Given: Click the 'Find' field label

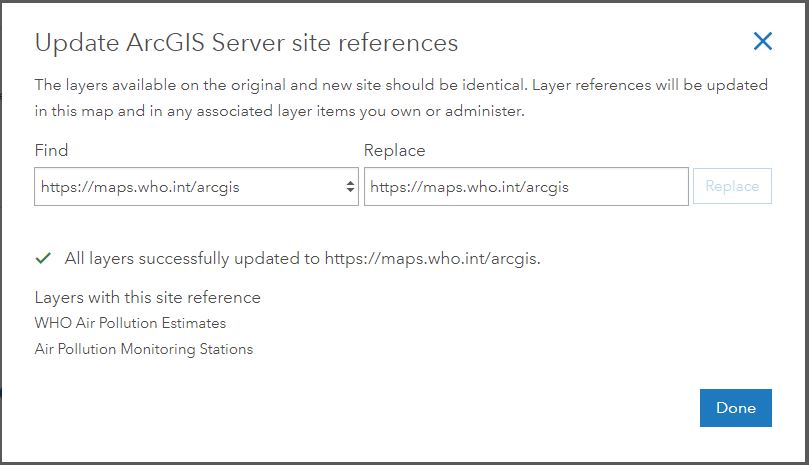Looking at the screenshot, I should tap(51, 150).
